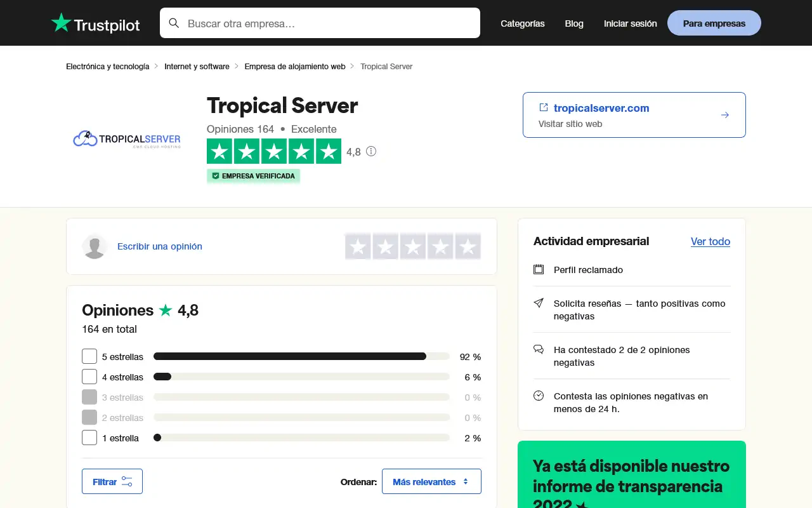Image resolution: width=812 pixels, height=508 pixels.
Task: Click the Trustpilot logo
Action: (96, 23)
